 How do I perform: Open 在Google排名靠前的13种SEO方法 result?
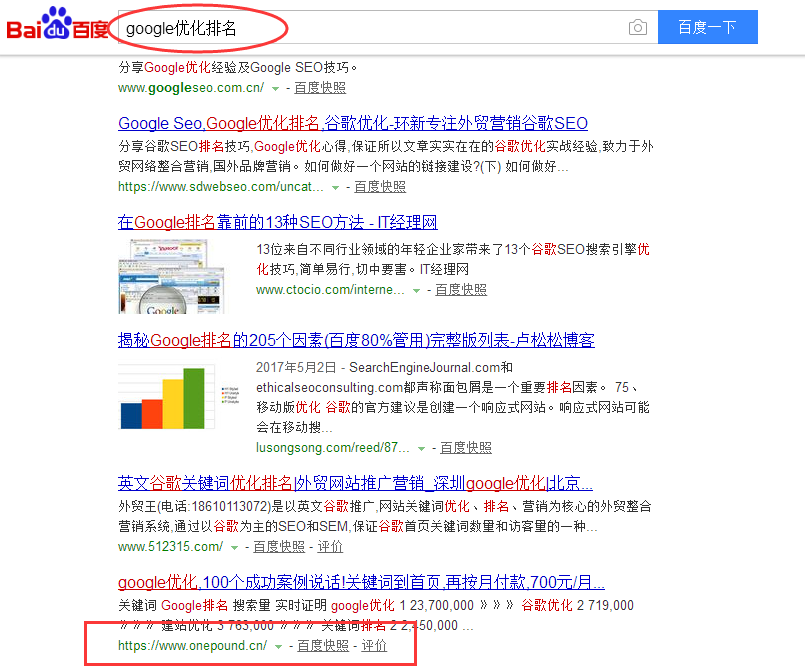(277, 222)
